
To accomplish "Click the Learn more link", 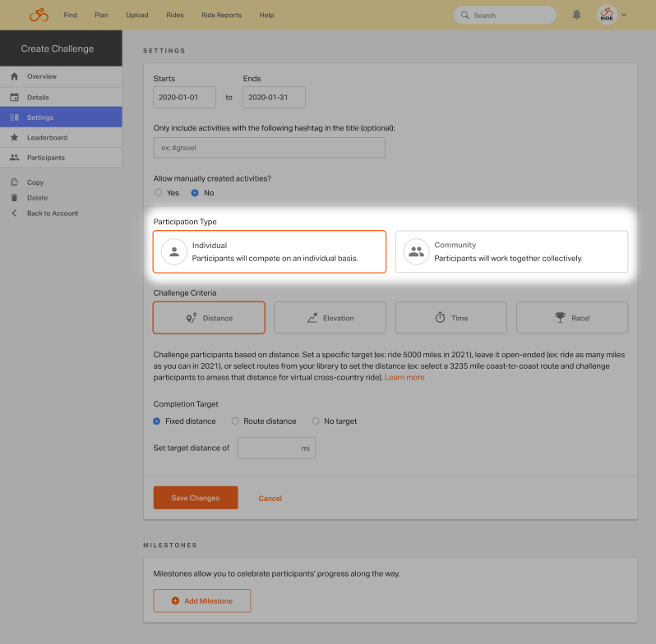I will click(x=404, y=377).
